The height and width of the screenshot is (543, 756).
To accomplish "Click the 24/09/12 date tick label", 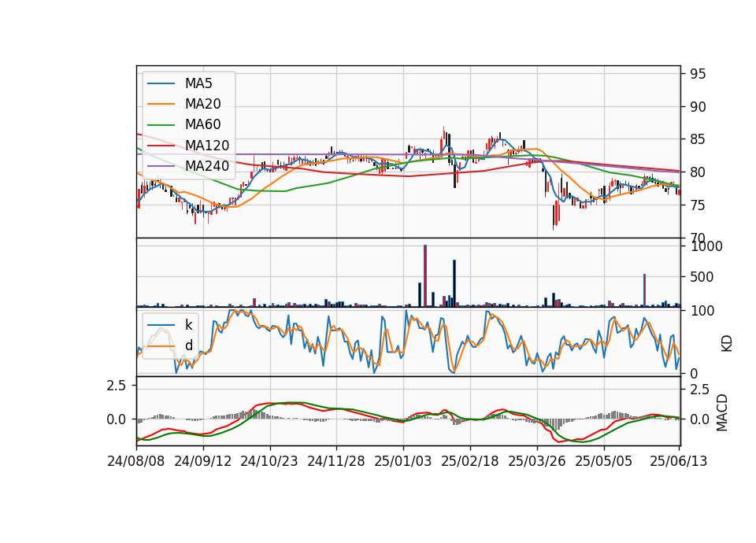I will click(202, 461).
